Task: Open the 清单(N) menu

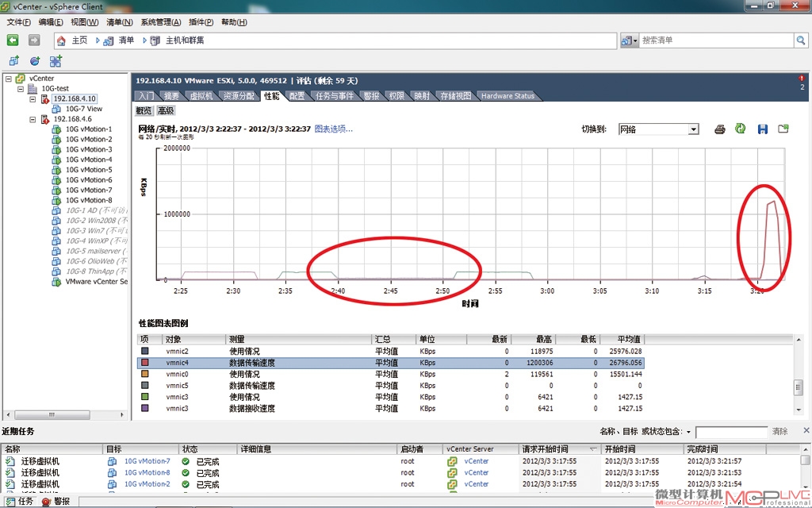Action: (x=120, y=22)
